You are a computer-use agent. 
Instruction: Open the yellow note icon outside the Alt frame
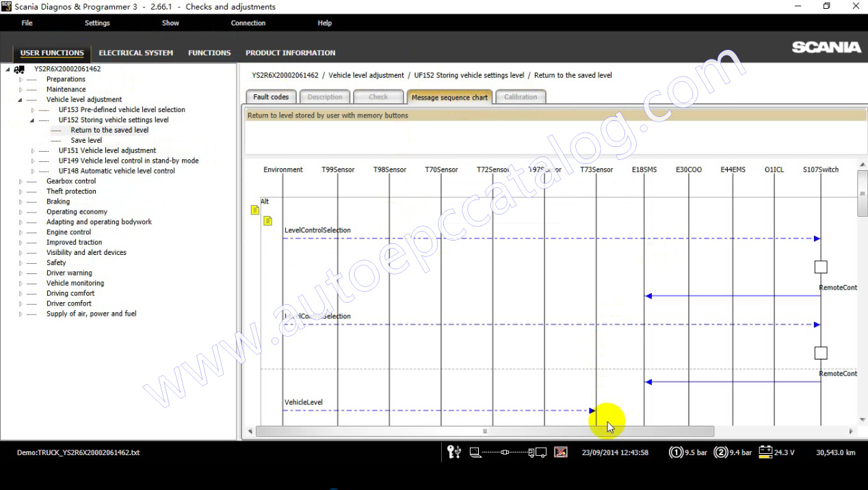[255, 210]
